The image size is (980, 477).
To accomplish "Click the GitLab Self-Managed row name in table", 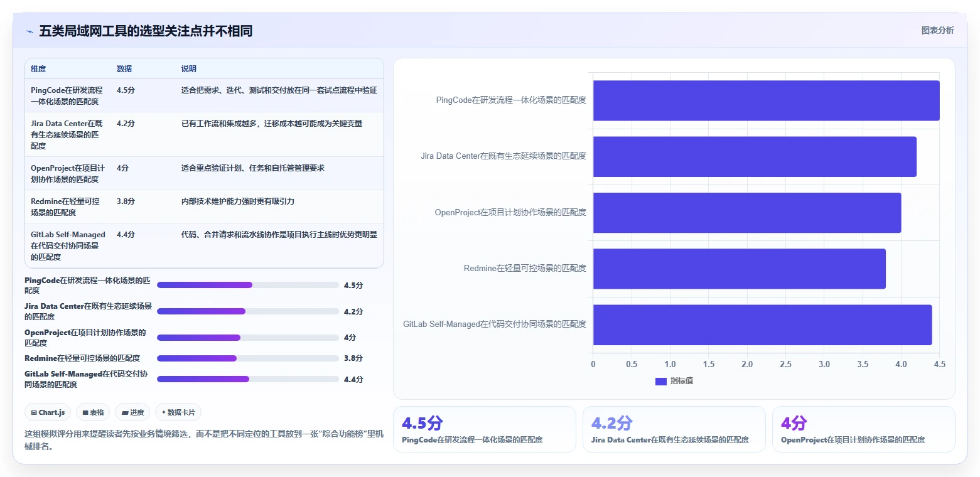I will 68,246.
